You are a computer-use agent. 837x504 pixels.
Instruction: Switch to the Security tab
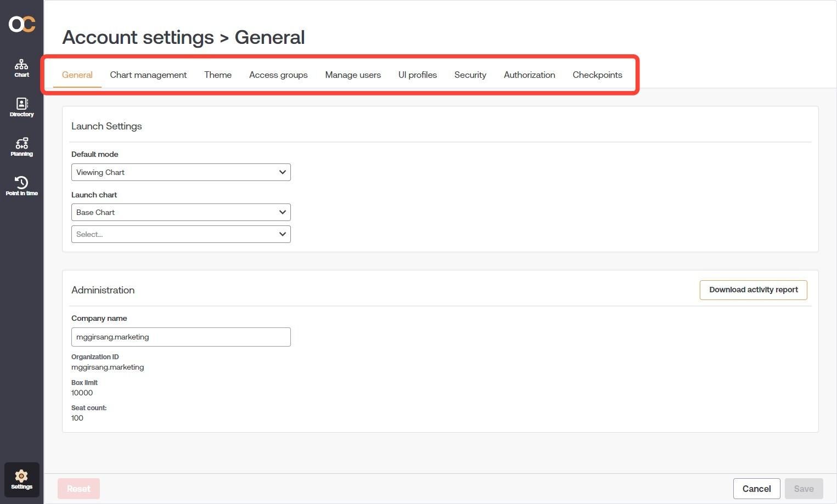pyautogui.click(x=470, y=75)
